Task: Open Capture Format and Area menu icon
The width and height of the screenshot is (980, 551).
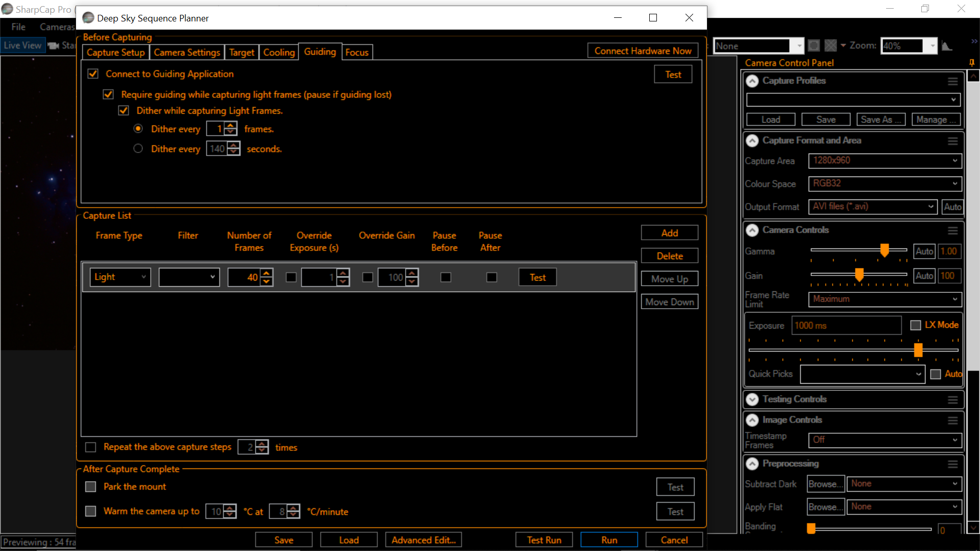Action: 952,141
